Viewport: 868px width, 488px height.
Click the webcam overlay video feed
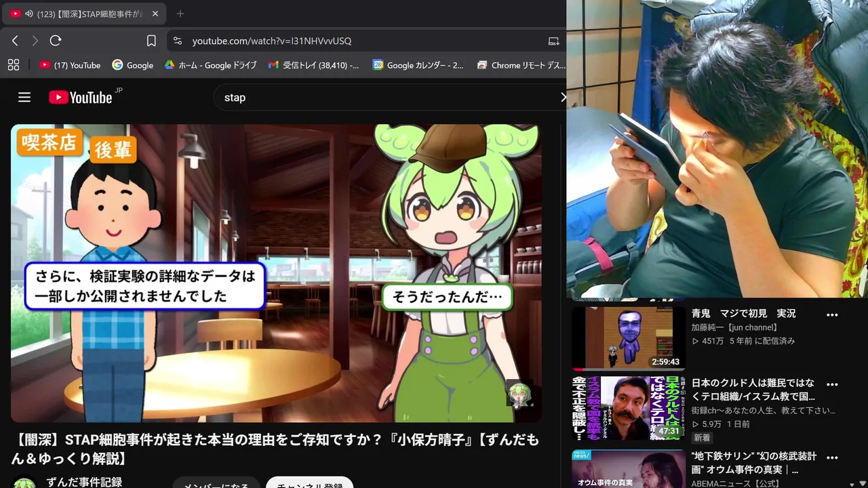tap(717, 148)
